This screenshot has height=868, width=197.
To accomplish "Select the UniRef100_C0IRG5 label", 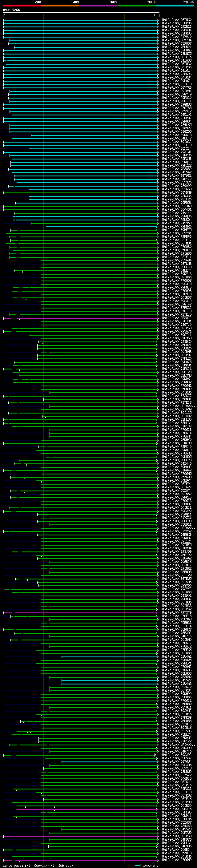I will [x=177, y=67].
